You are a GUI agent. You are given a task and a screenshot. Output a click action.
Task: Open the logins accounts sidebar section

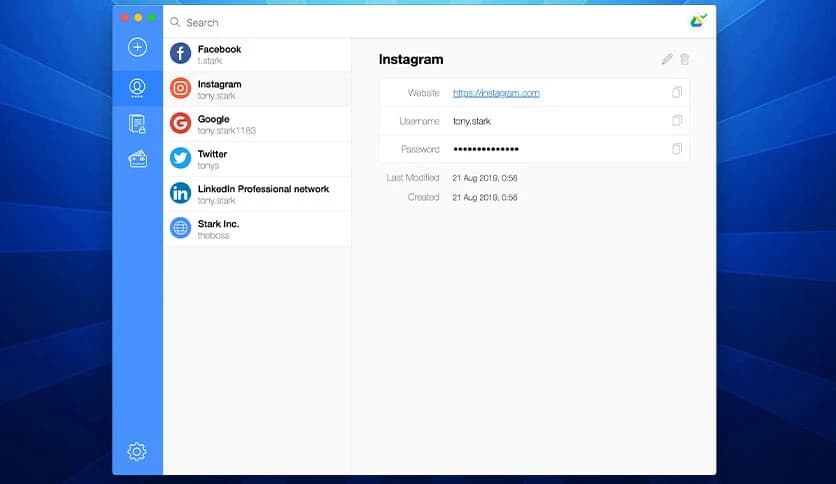point(137,88)
